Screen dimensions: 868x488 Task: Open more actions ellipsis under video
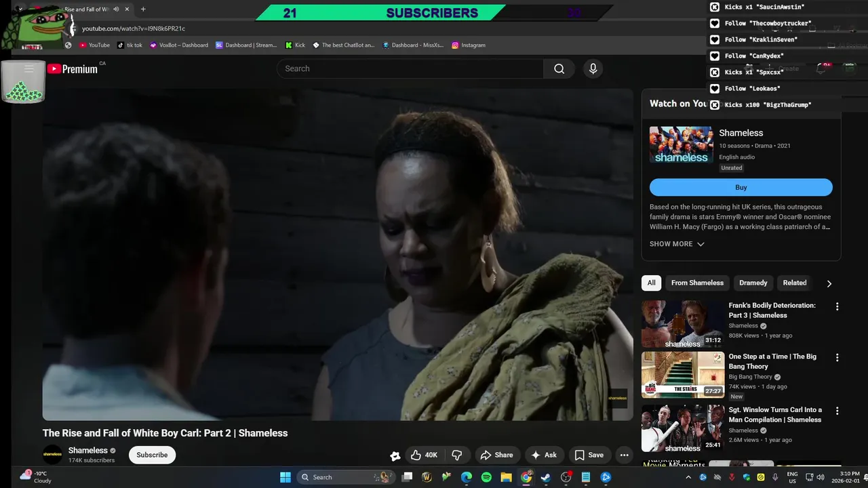tap(625, 455)
